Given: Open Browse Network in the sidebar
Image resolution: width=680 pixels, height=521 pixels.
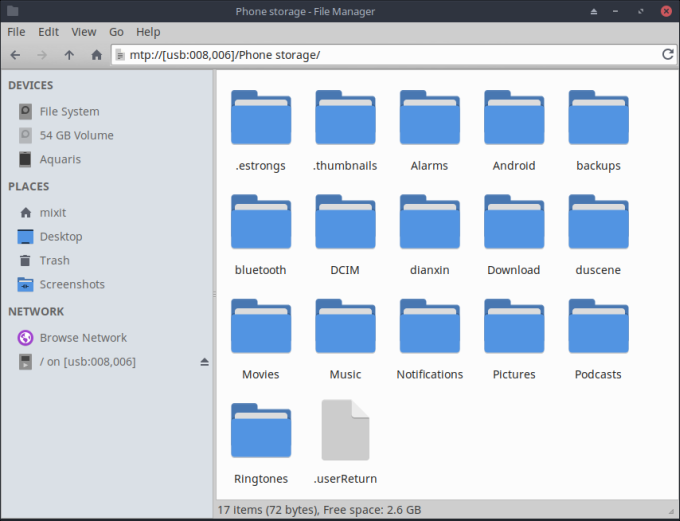Looking at the screenshot, I should pyautogui.click(x=83, y=338).
